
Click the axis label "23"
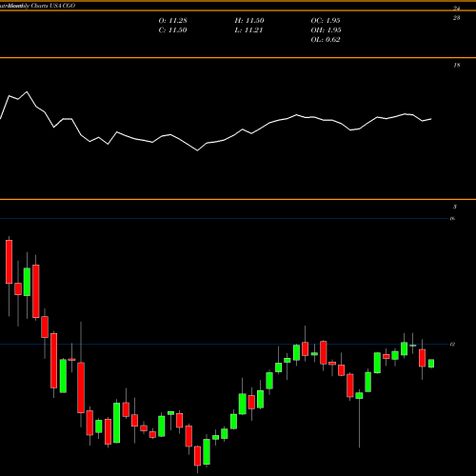(x=456, y=18)
